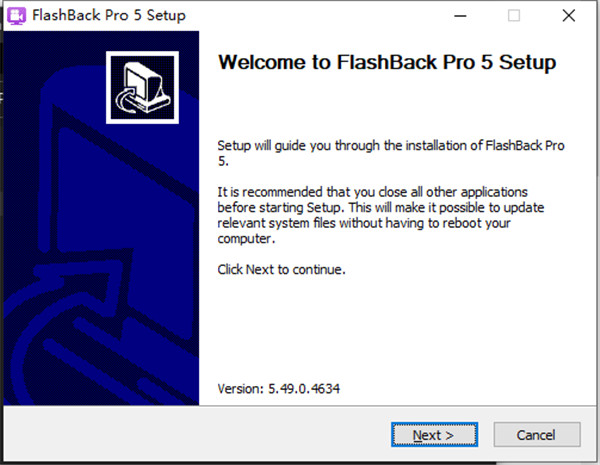The width and height of the screenshot is (600, 465).
Task: Click the FlashBack camera icon in title bar
Action: point(17,16)
